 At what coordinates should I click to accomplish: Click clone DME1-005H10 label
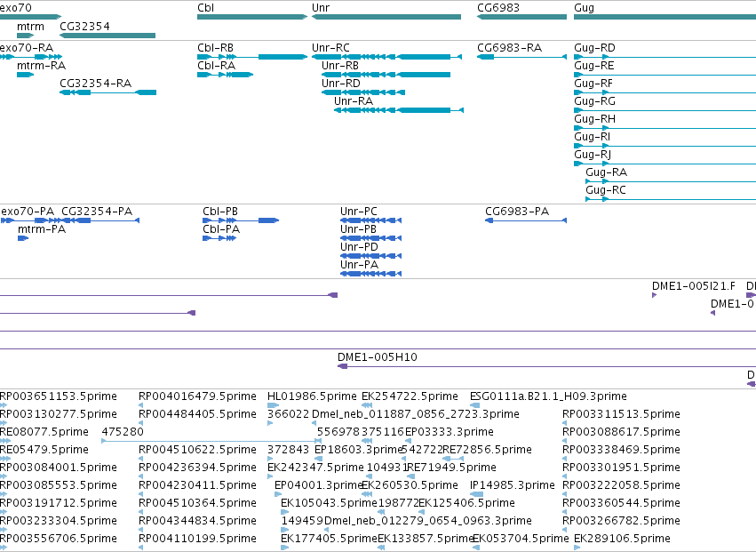(377, 357)
